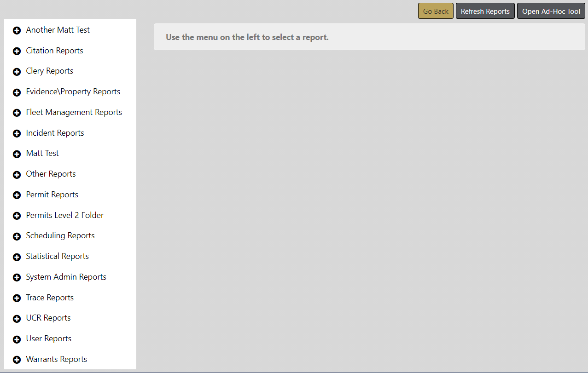Viewport: 588px width, 373px height.
Task: Expand the Permit Reports folder icon
Action: tap(17, 195)
